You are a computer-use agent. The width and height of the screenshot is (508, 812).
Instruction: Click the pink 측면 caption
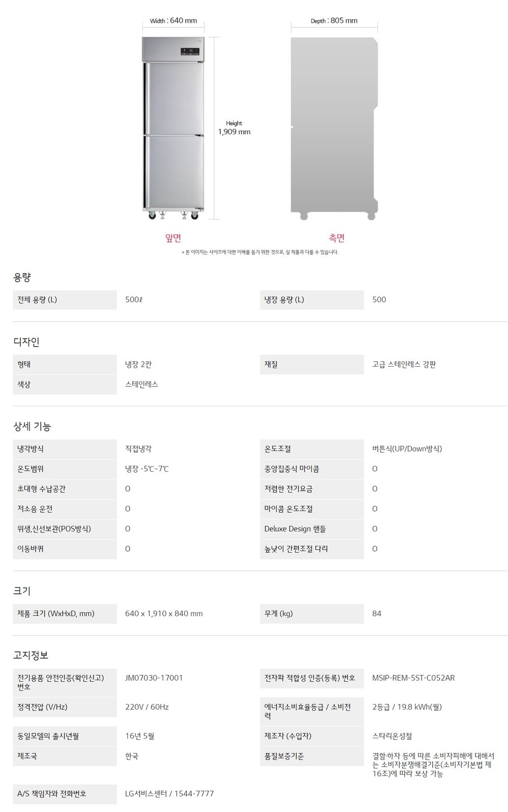(x=337, y=238)
